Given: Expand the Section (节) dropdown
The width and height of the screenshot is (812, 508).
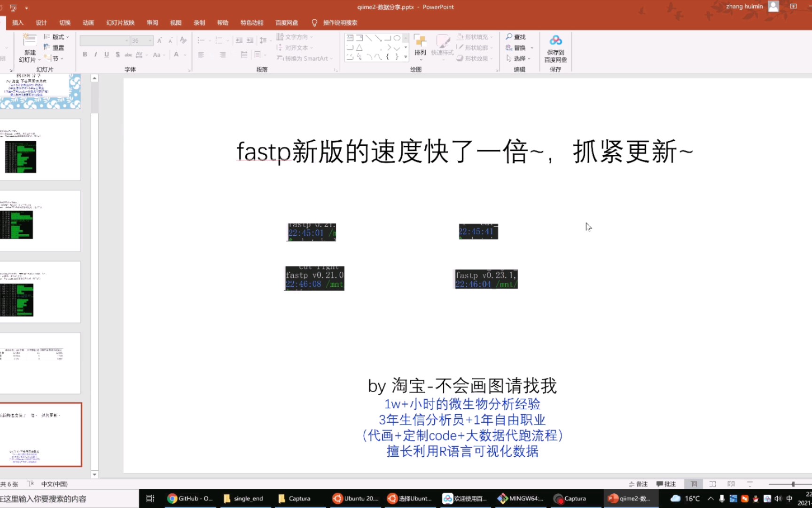Looking at the screenshot, I should tap(54, 58).
